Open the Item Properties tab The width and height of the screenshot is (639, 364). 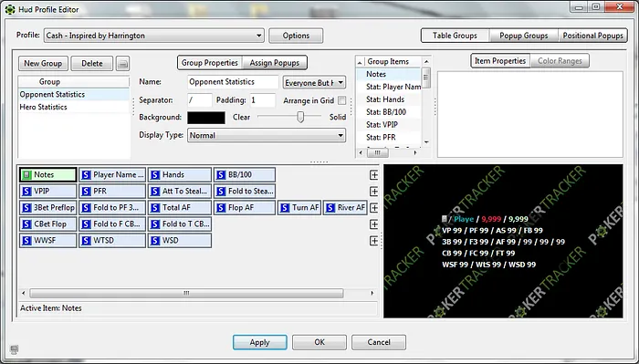pyautogui.click(x=500, y=60)
